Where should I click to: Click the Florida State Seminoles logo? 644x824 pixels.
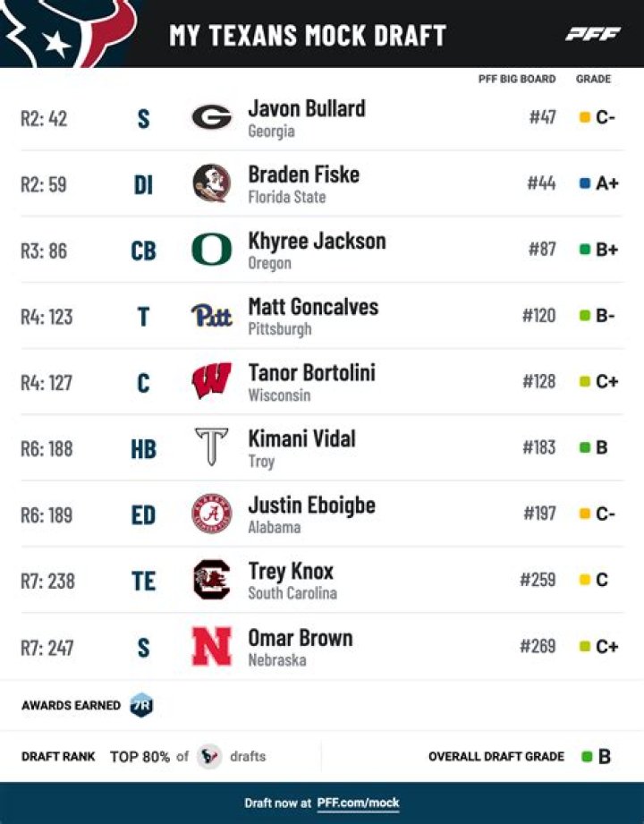pos(211,183)
